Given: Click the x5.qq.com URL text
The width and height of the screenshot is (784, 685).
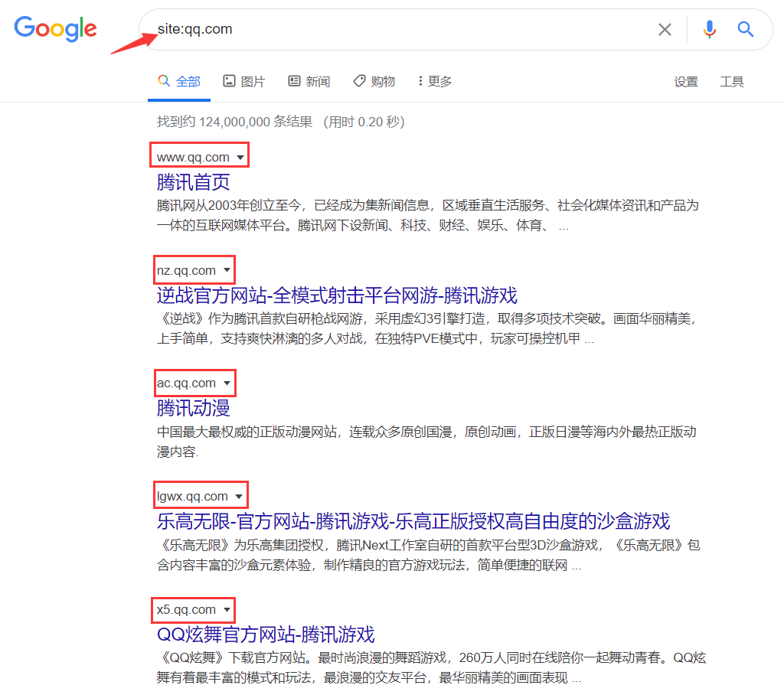Looking at the screenshot, I should 186,609.
